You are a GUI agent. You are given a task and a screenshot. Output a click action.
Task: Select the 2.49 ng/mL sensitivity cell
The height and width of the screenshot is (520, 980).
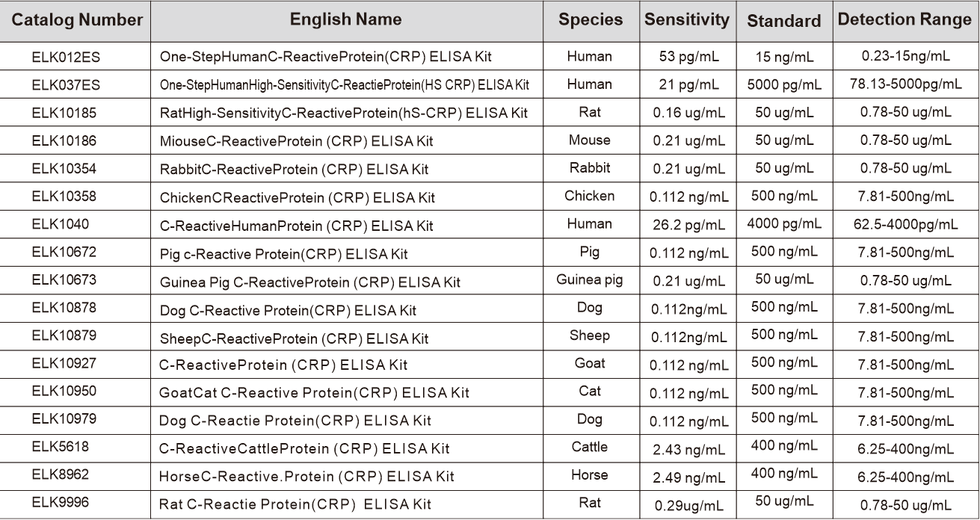click(688, 475)
